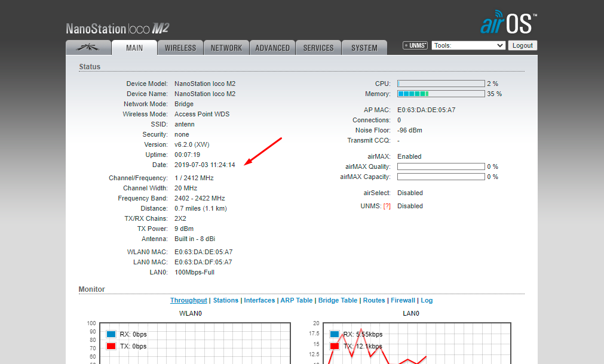Click the UNMS help [?] link
604x364 pixels.
387,206
